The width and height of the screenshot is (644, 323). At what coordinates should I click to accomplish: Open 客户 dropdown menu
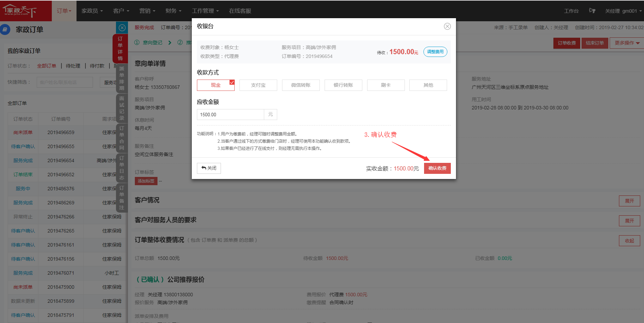(x=121, y=11)
